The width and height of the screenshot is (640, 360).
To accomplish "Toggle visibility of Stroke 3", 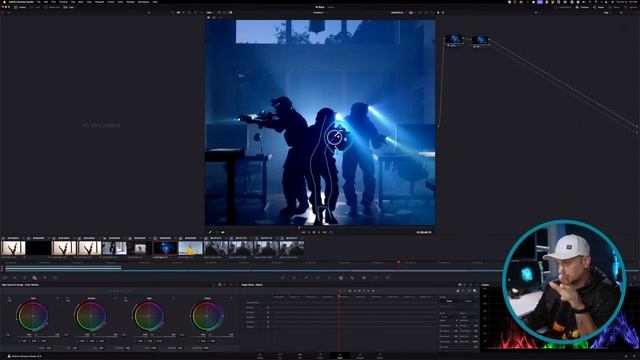I will (268, 317).
